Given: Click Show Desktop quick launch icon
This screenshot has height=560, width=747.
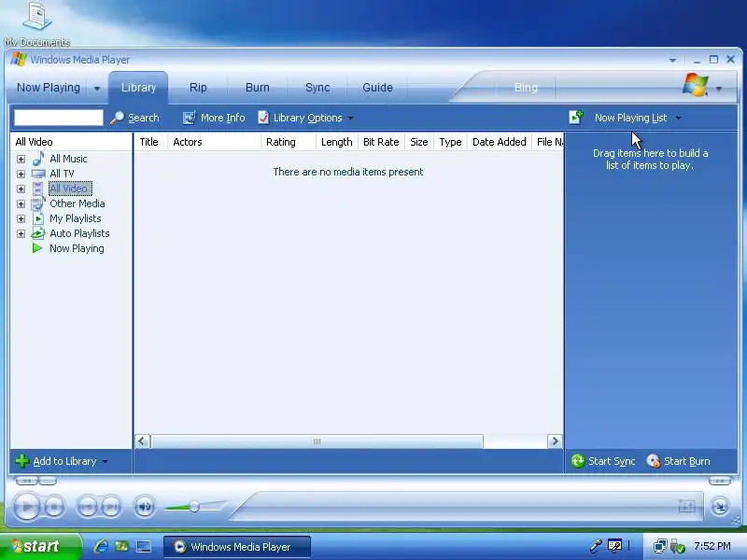Looking at the screenshot, I should coord(144,547).
